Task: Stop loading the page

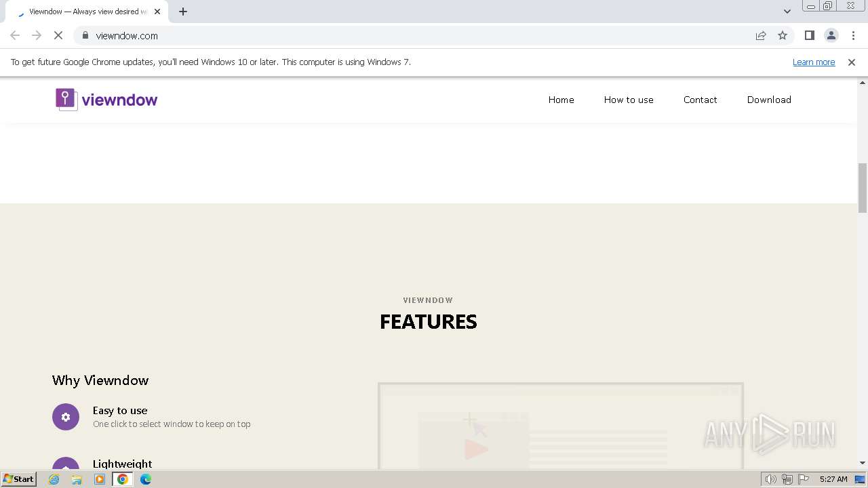Action: pos(58,35)
